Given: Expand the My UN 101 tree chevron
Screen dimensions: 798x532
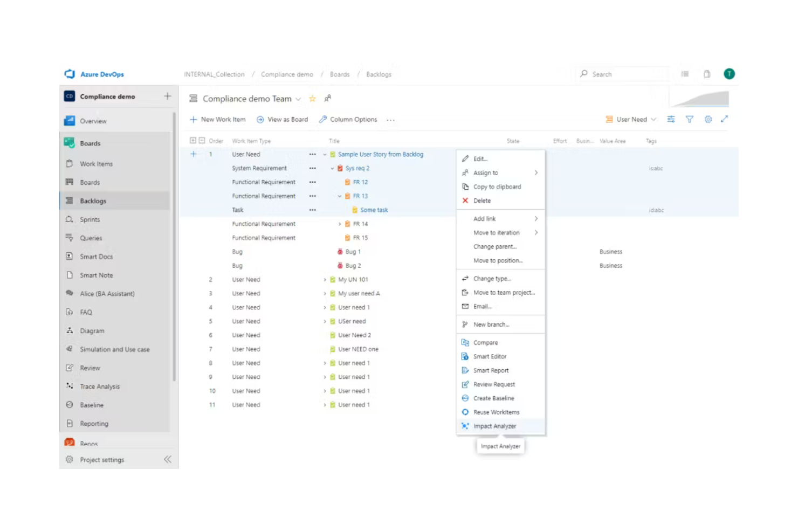Looking at the screenshot, I should click(325, 279).
